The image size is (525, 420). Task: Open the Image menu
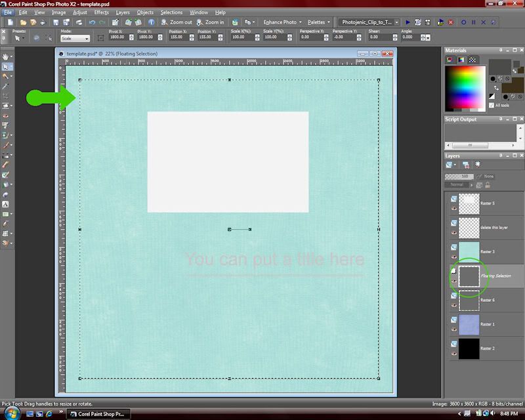pyautogui.click(x=58, y=12)
